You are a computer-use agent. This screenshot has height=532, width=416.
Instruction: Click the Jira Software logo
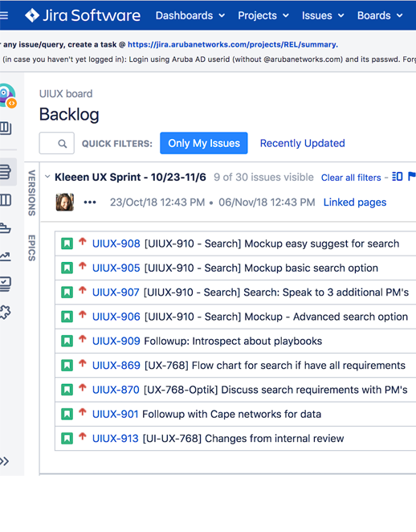point(83,15)
